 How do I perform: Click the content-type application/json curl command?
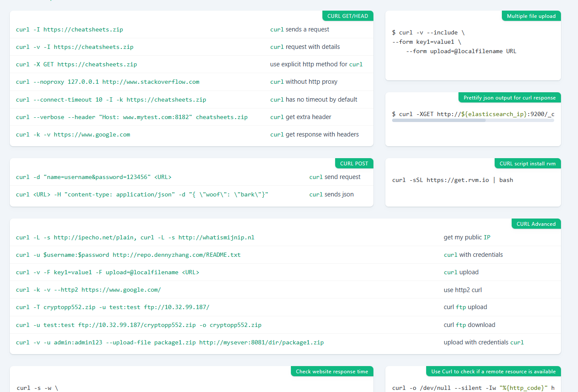(x=142, y=195)
